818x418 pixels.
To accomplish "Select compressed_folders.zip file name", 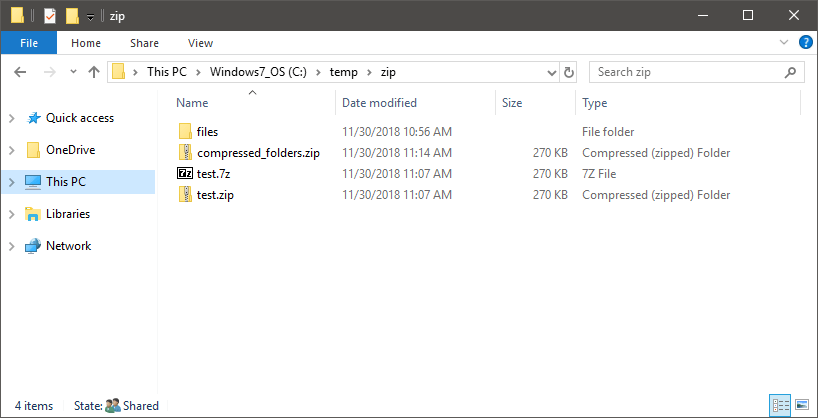I will pyautogui.click(x=258, y=153).
